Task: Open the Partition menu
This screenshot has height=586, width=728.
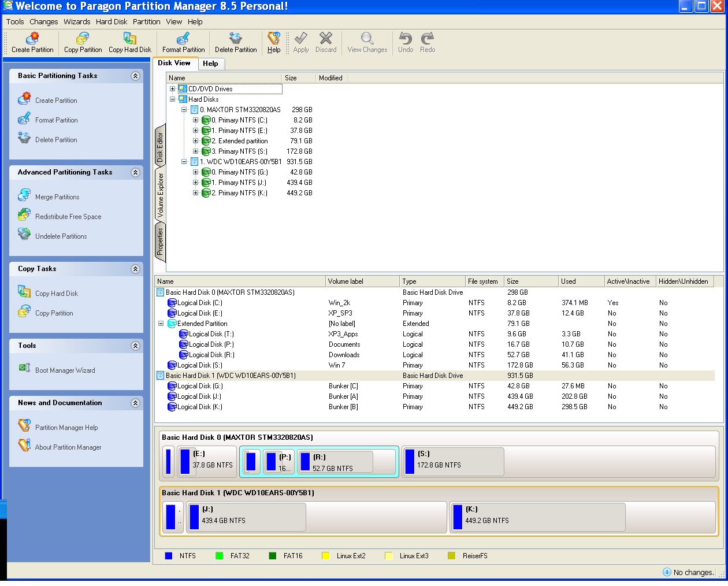Action: pyautogui.click(x=147, y=21)
